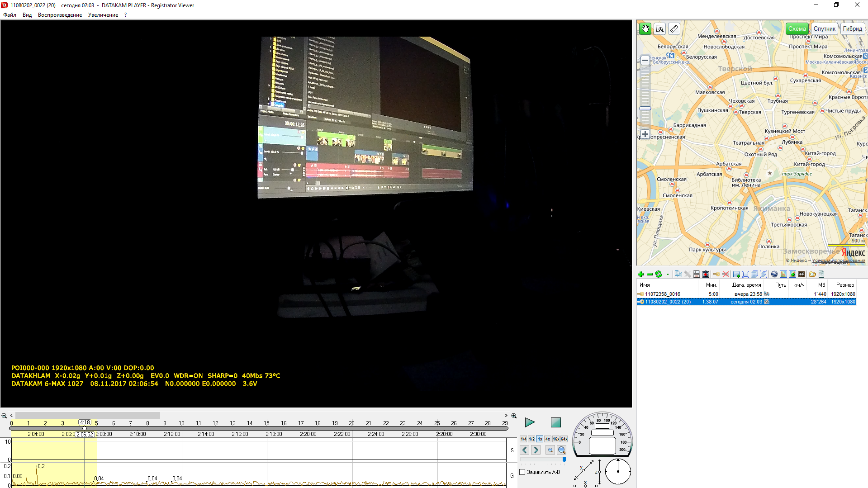The width and height of the screenshot is (868, 488).
Task: Zoom in timeline with right magnifier
Action: [514, 416]
